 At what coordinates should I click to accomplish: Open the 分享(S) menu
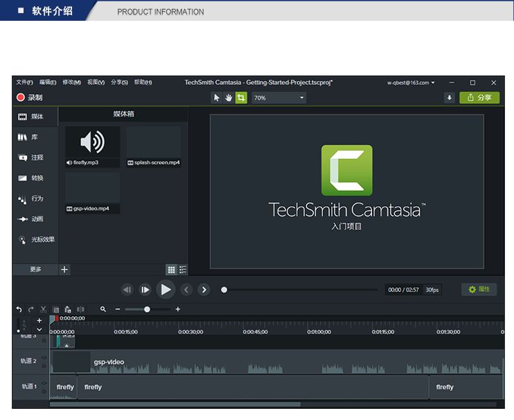pos(119,82)
